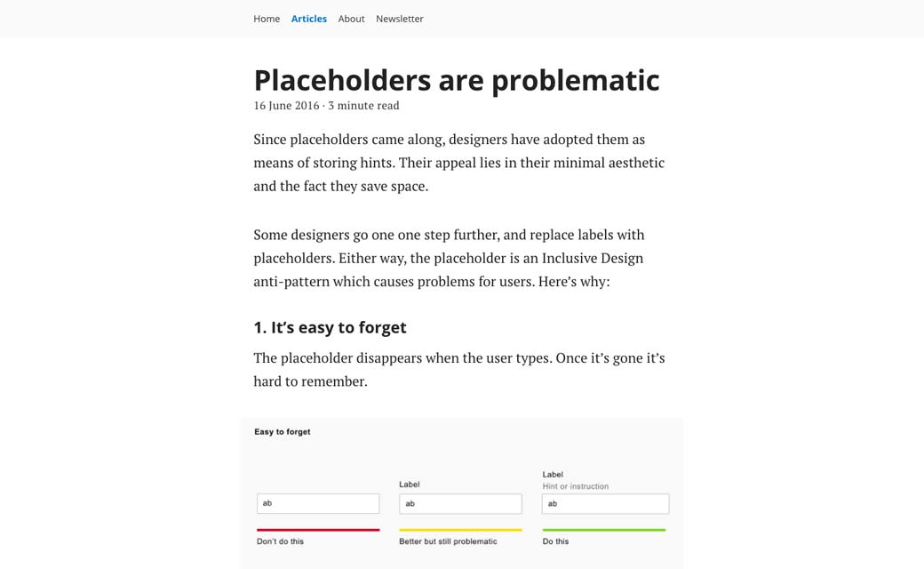
Task: Click the 'Better but still problematic' caption
Action: [x=448, y=541]
